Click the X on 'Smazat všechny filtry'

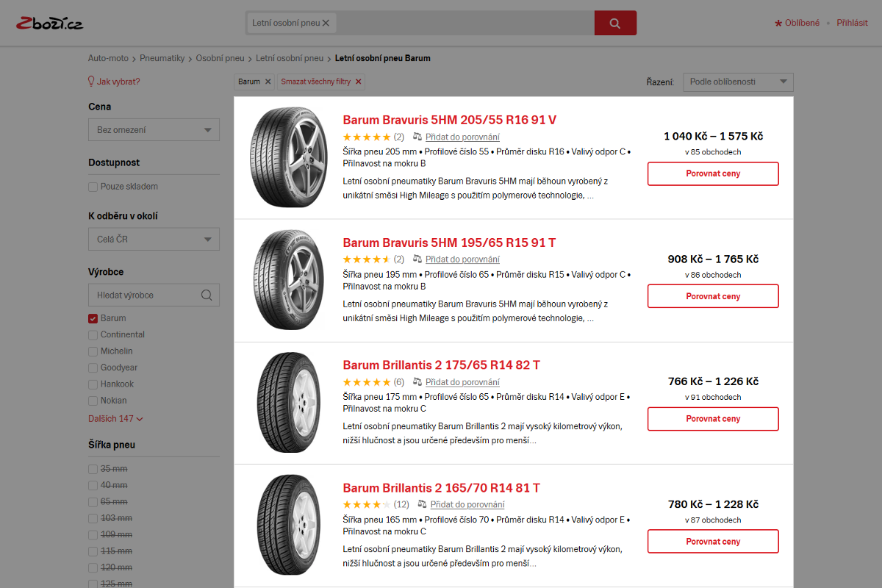(x=359, y=82)
